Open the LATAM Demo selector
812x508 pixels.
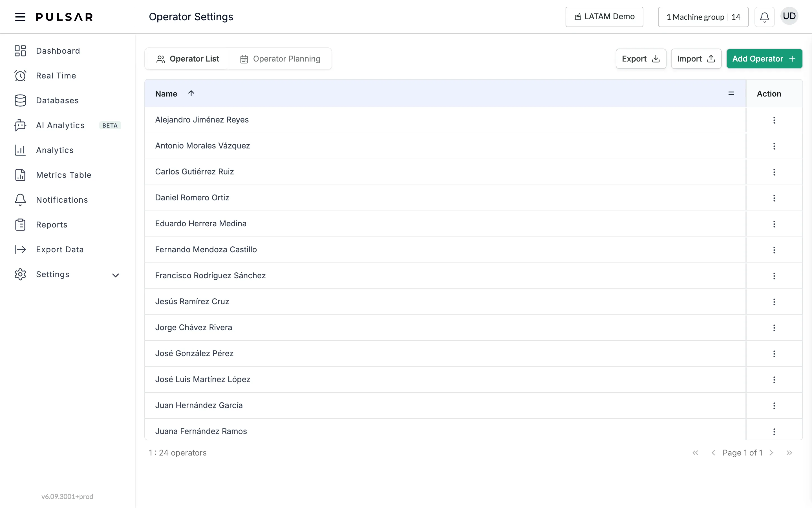click(604, 17)
